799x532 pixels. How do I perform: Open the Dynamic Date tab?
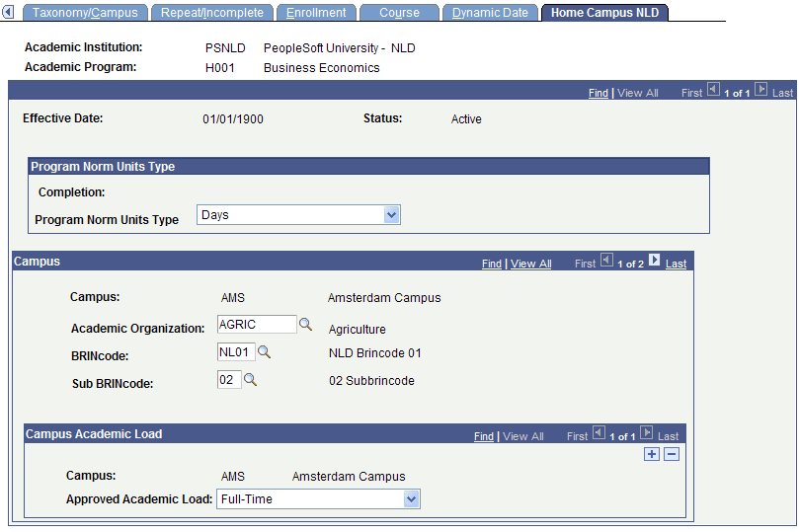pyautogui.click(x=490, y=13)
